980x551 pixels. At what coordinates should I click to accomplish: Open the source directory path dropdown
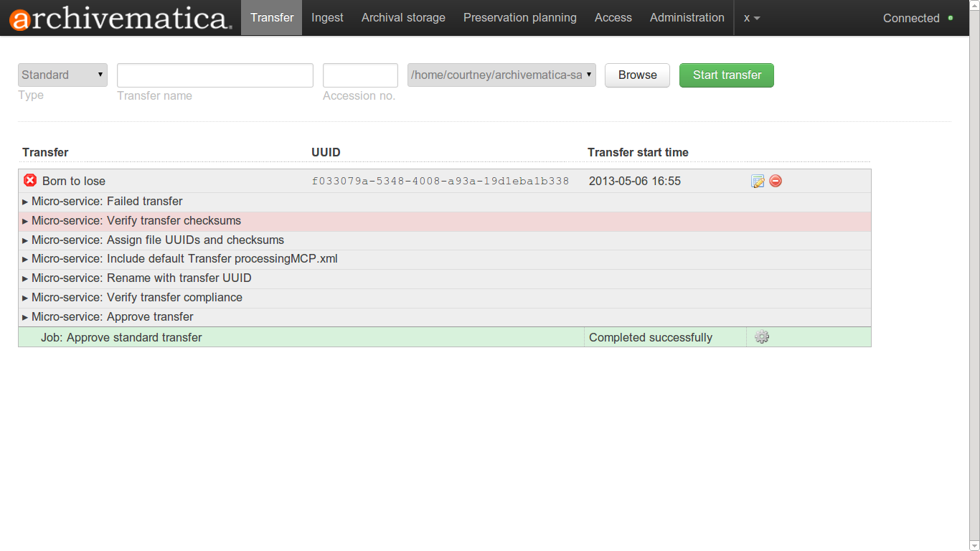pos(501,75)
